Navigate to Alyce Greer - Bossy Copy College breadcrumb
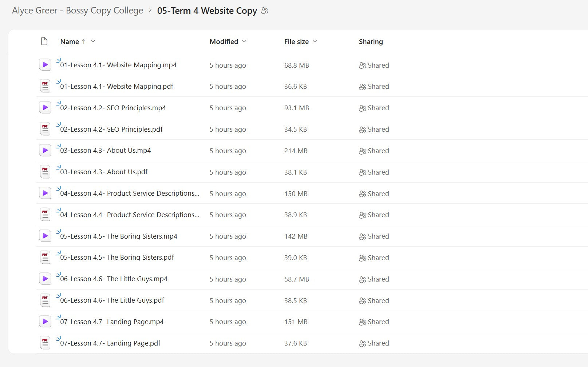This screenshot has height=367, width=588. (78, 11)
